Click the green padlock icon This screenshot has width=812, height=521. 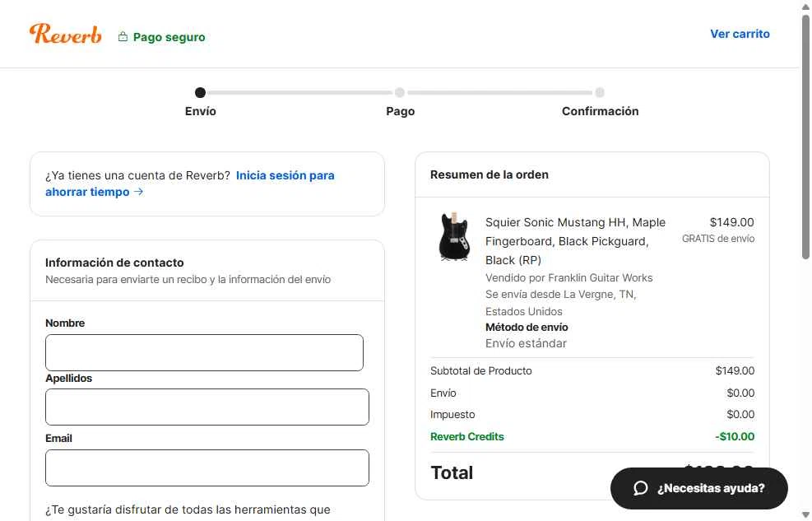coord(123,37)
